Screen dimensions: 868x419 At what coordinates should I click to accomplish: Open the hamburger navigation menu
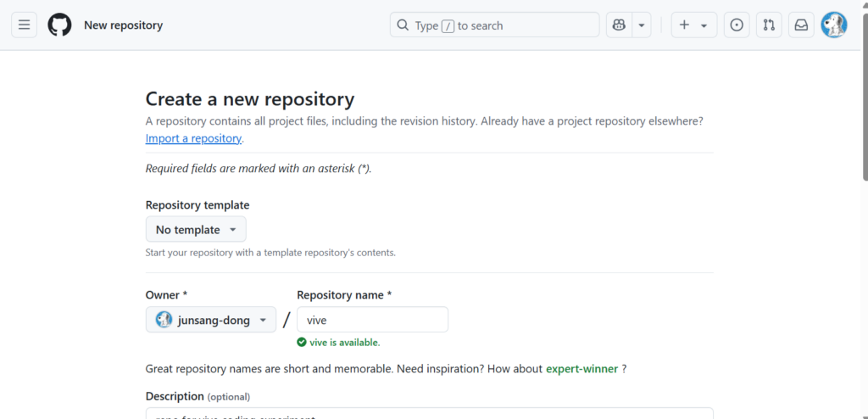[x=24, y=25]
